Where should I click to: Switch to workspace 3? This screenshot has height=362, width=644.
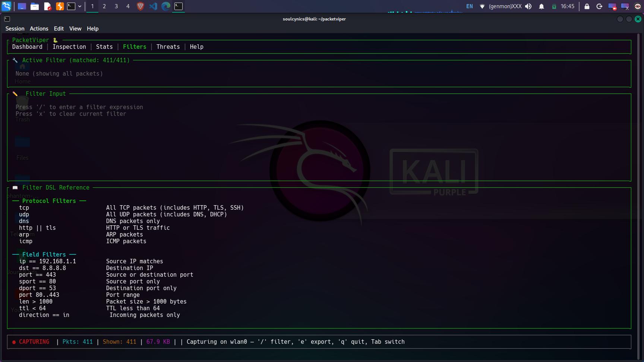[x=116, y=6]
